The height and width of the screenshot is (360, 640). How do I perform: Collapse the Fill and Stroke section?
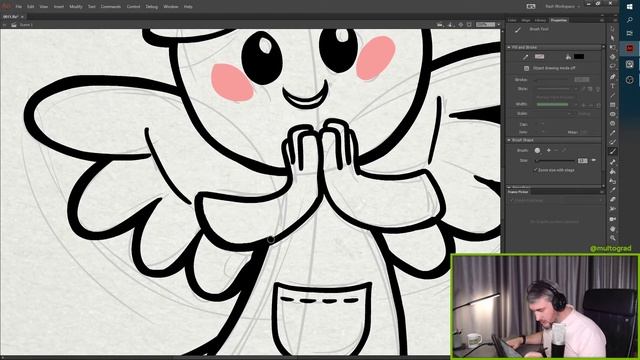click(509, 47)
